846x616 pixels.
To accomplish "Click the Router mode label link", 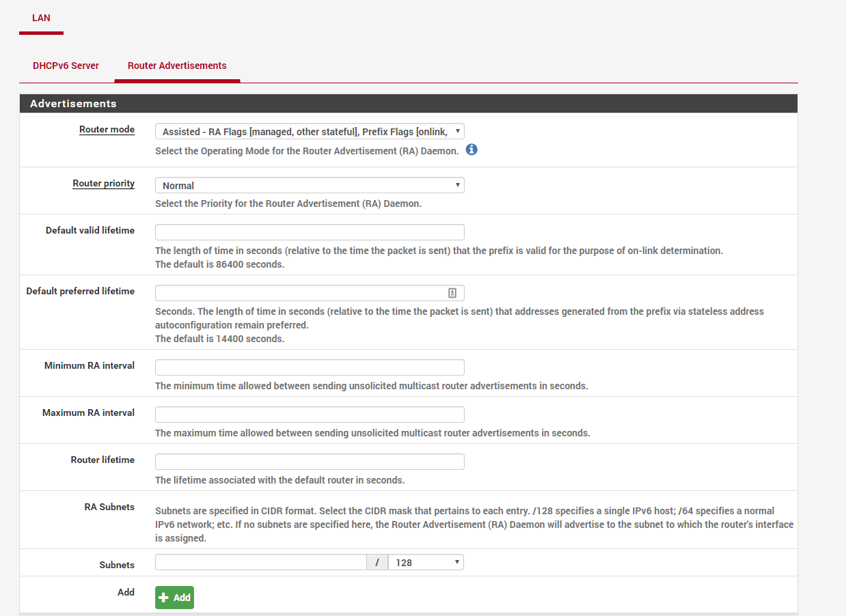I will tap(107, 130).
